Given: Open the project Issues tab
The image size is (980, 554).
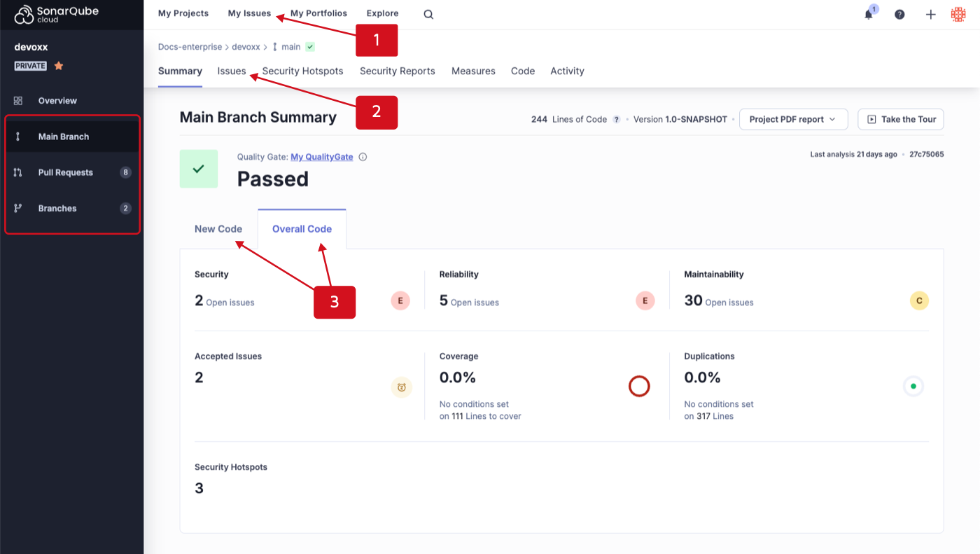Looking at the screenshot, I should tap(232, 71).
